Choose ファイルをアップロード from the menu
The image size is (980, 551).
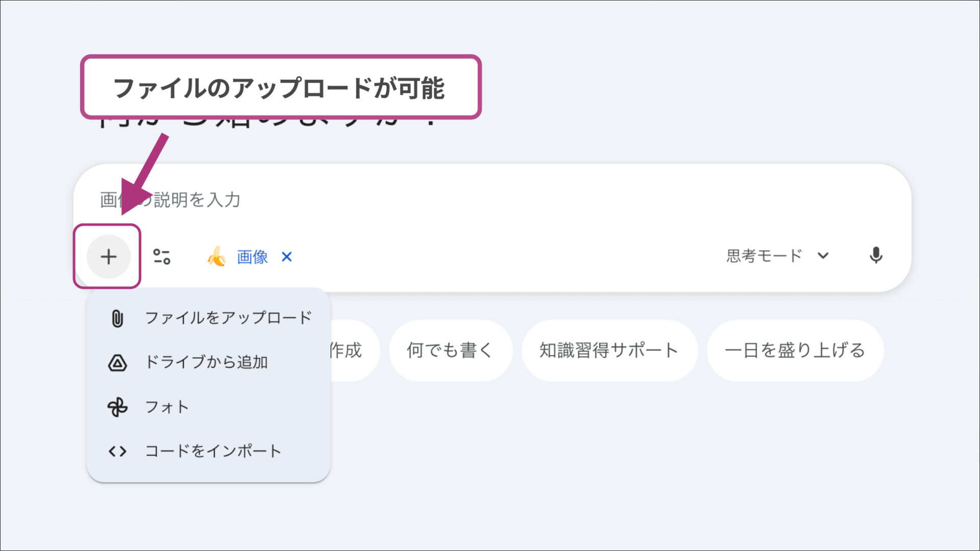pyautogui.click(x=229, y=317)
